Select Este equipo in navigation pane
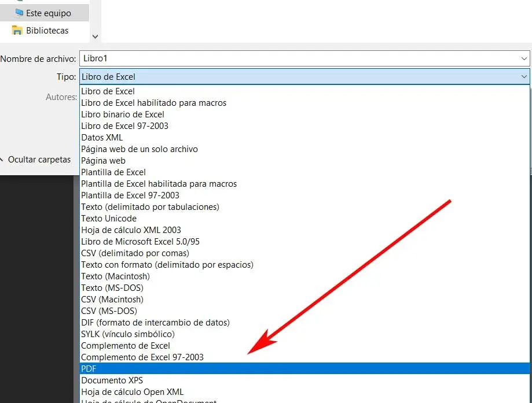This screenshot has width=532, height=403. [x=45, y=13]
